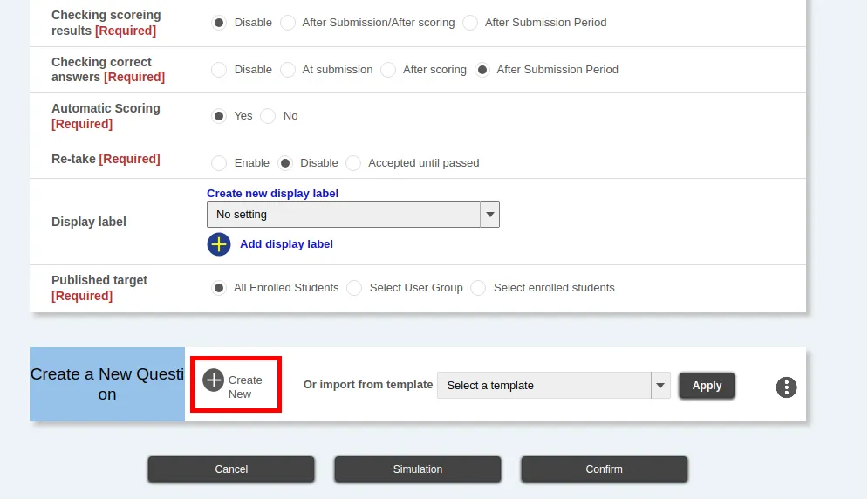Click the Add display label link text
Viewport: 868px width, 500px height.
point(286,244)
